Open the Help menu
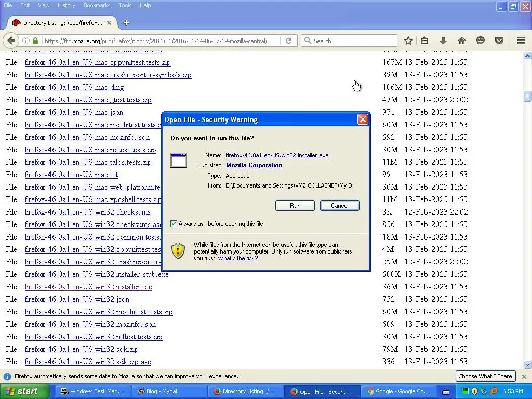Viewport: 532px width, 399px height. click(145, 5)
